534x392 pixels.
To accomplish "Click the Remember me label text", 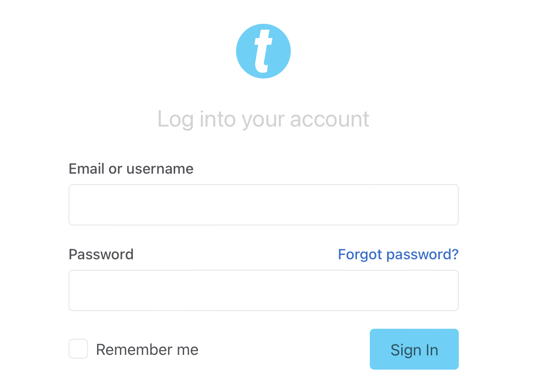I will pos(147,349).
